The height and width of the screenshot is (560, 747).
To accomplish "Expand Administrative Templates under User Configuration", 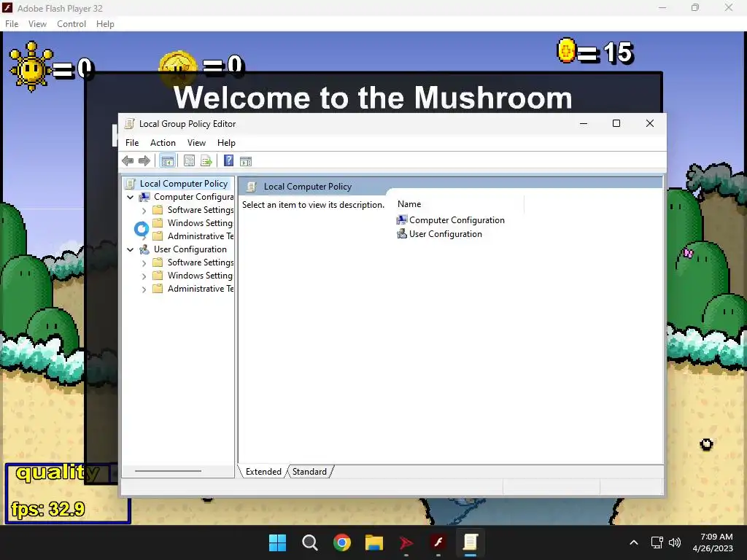I will point(144,289).
